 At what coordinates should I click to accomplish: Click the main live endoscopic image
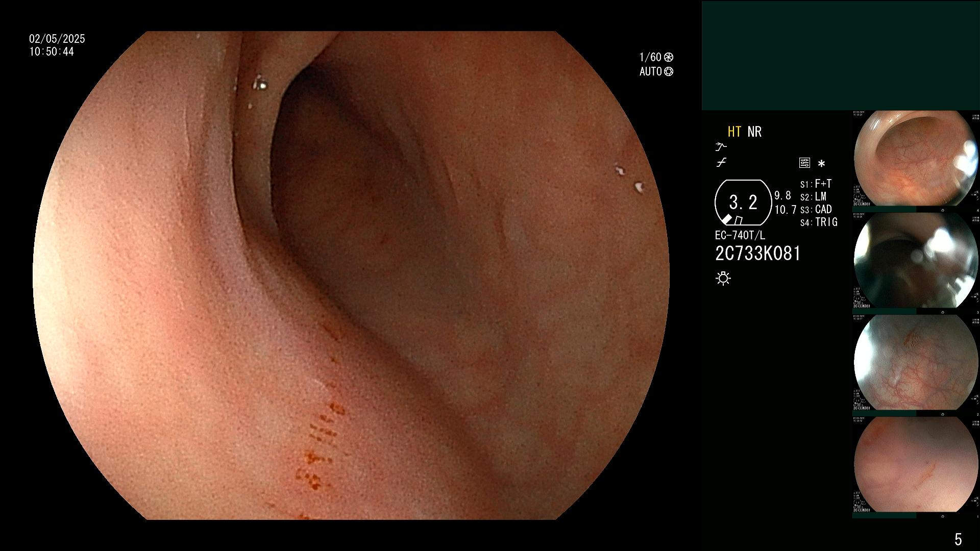(x=351, y=275)
